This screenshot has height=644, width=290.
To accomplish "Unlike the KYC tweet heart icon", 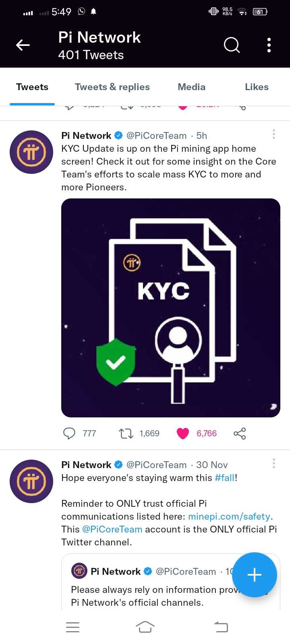I will click(x=183, y=433).
